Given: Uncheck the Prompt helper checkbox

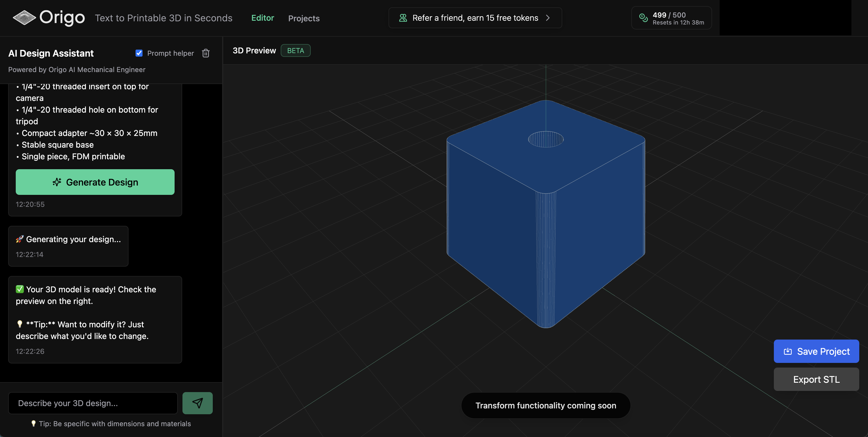Looking at the screenshot, I should (139, 53).
